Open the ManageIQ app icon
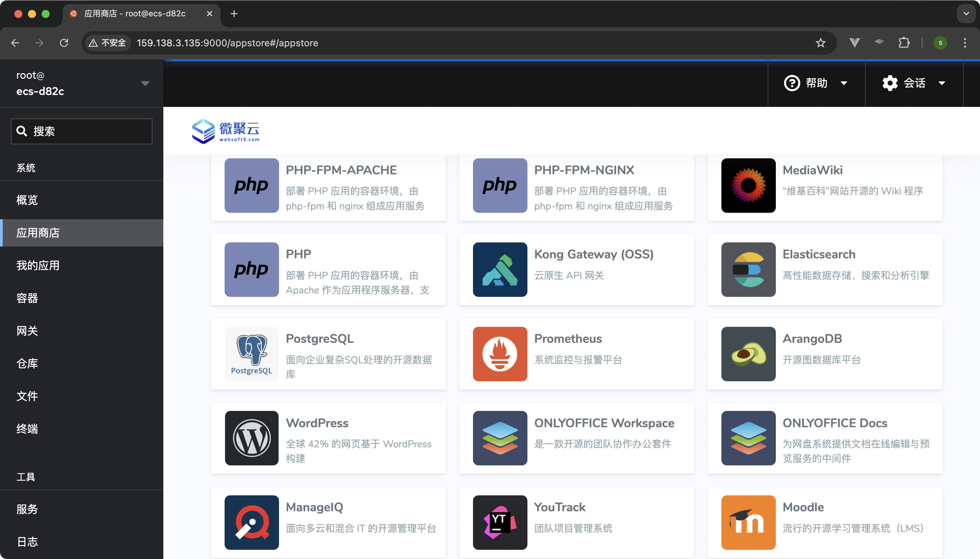This screenshot has width=980, height=559. (x=251, y=522)
